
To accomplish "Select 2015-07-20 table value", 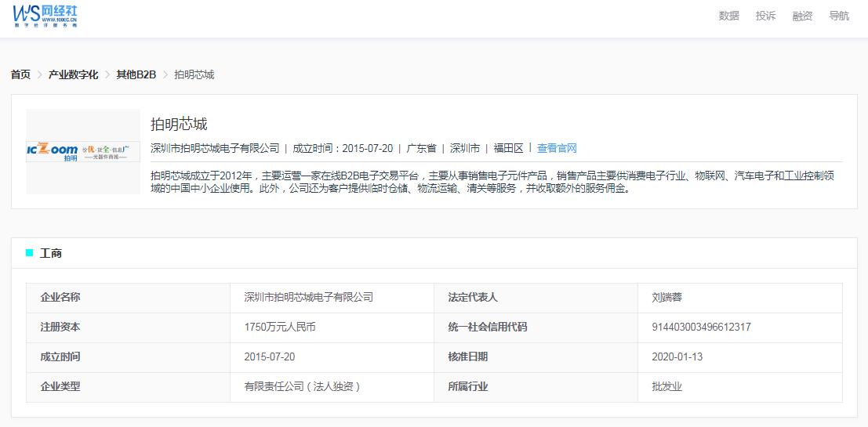I will pos(270,357).
